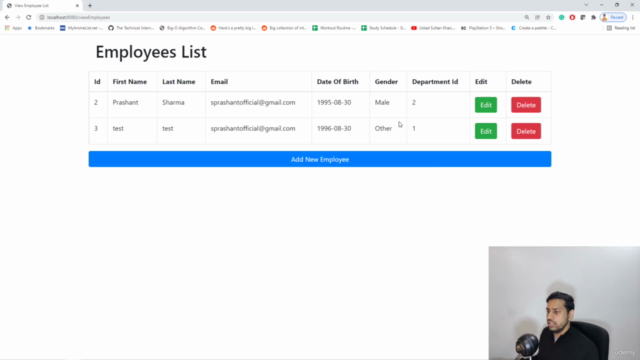Image resolution: width=640 pixels, height=360 pixels.
Task: Reload the View Employee List page
Action: pyautogui.click(x=29, y=17)
